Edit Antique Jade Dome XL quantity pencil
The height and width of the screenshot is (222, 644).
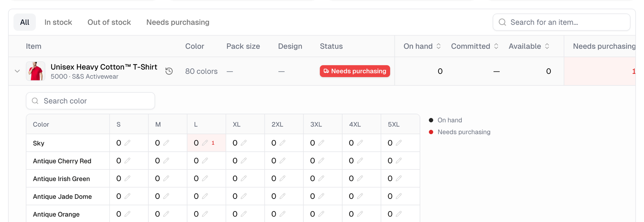coord(244,196)
